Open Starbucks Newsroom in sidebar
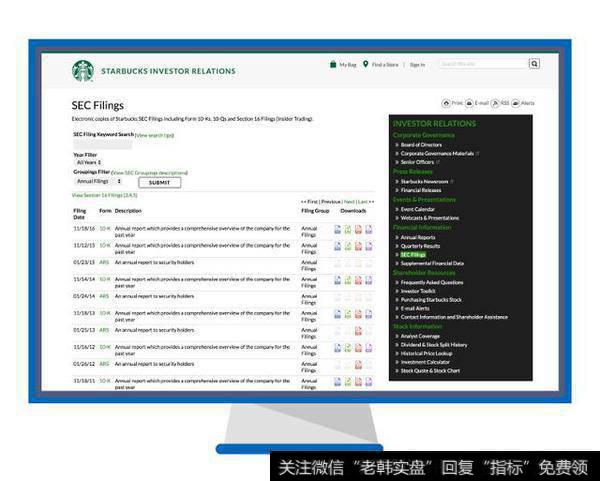Viewport: 600px width, 481px height. [x=424, y=181]
